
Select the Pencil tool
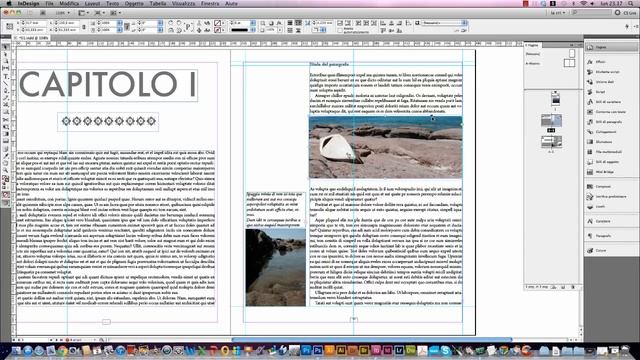click(x=6, y=97)
